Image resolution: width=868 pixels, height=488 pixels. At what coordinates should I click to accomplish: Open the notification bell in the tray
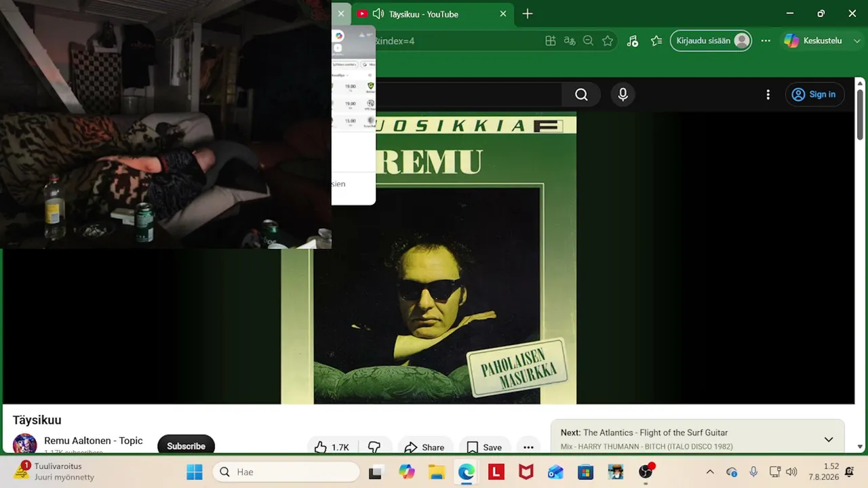[850, 472]
